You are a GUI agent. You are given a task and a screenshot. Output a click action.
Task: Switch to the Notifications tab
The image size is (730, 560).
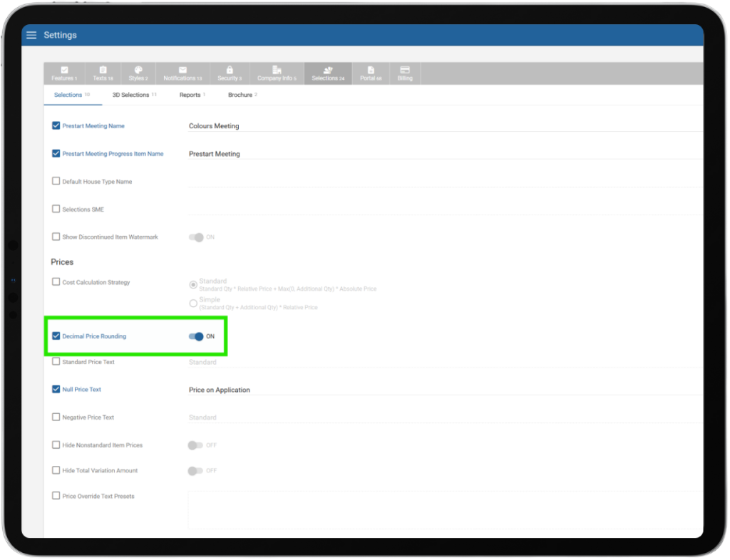click(182, 73)
